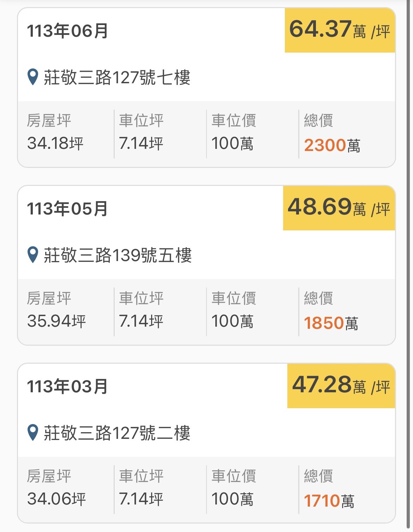Screen dimensions: 413x532
Task: Select the 64.37萬/坪 yellow price badge
Action: [340, 30]
